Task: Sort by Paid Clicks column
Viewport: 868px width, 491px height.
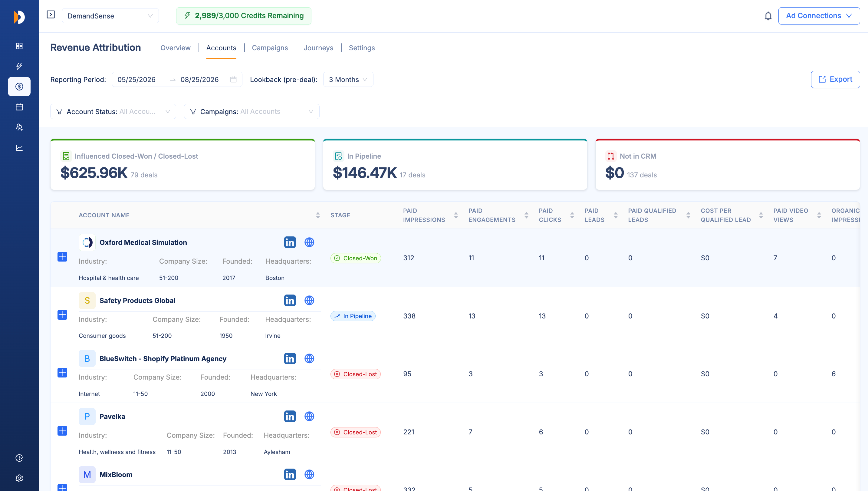Action: click(572, 215)
